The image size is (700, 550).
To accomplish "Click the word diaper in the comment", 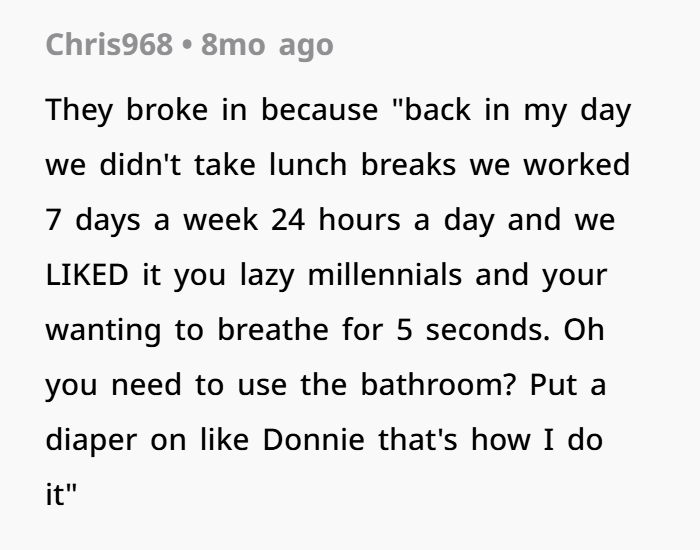I will click(x=91, y=441).
